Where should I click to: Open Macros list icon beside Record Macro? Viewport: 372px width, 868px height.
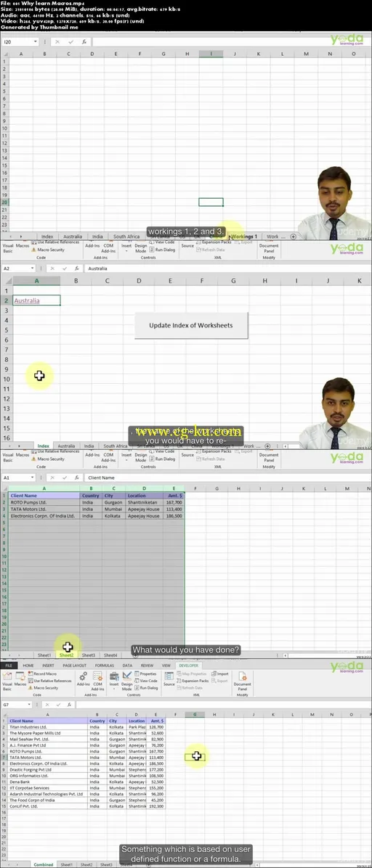(20, 679)
